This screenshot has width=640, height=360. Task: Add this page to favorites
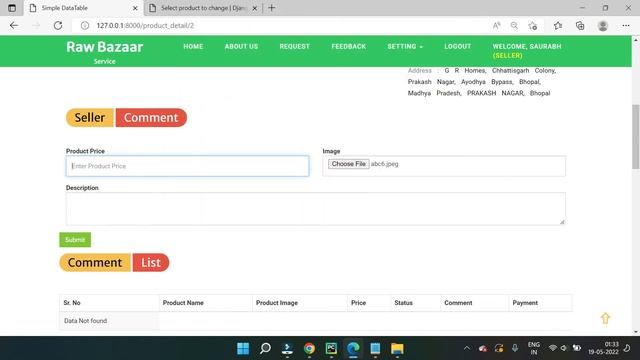[x=533, y=26]
